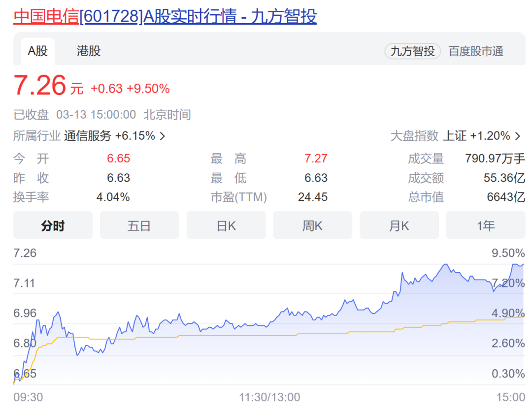Viewport: 532px width, 411px height.
Task: Click the 最高 value 7.27
Action: coord(316,158)
